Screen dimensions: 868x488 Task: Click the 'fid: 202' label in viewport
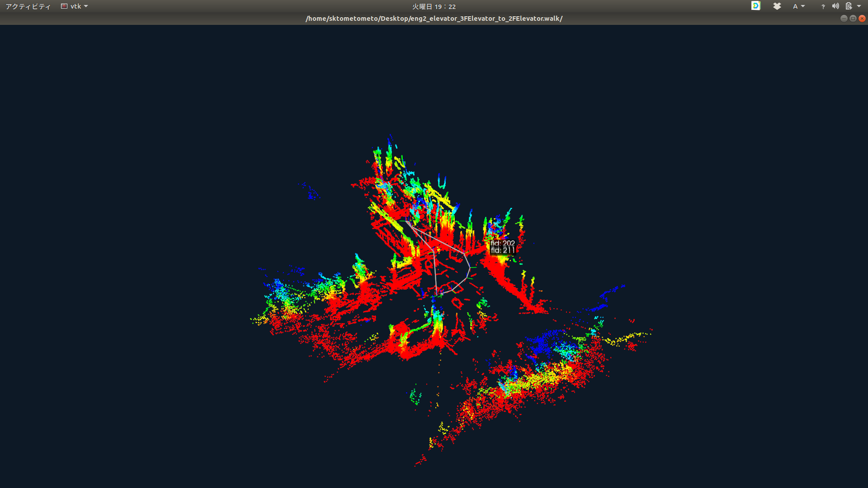(502, 243)
